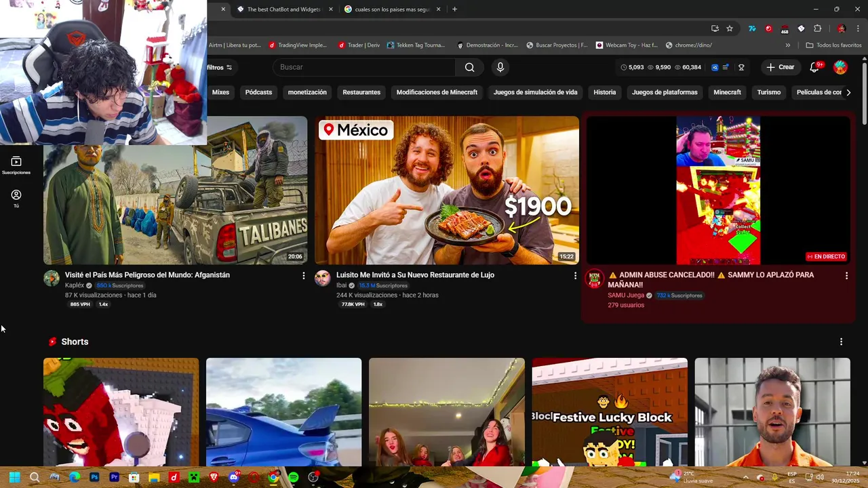Open the YouTube account avatar menu

pyautogui.click(x=840, y=67)
